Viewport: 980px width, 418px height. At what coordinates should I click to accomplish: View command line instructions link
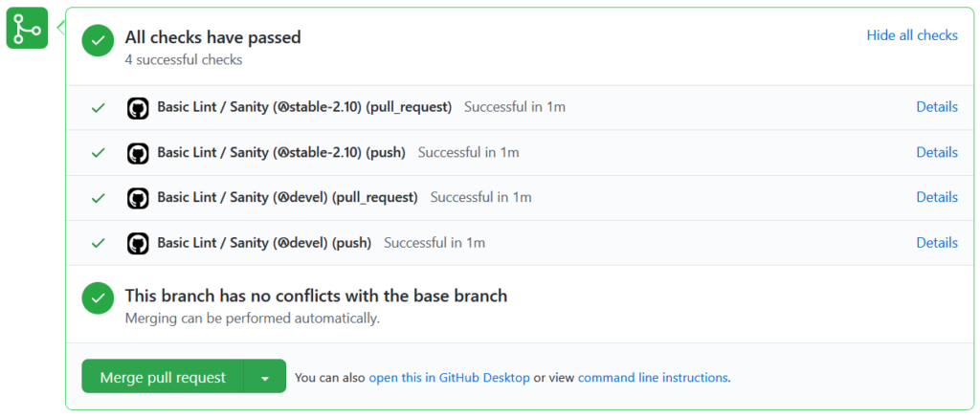tap(653, 378)
